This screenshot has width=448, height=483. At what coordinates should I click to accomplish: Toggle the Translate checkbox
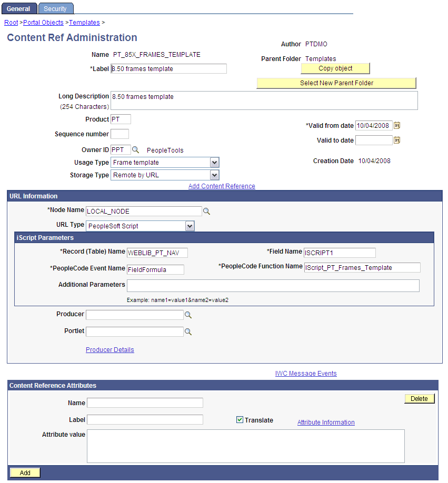coord(240,420)
